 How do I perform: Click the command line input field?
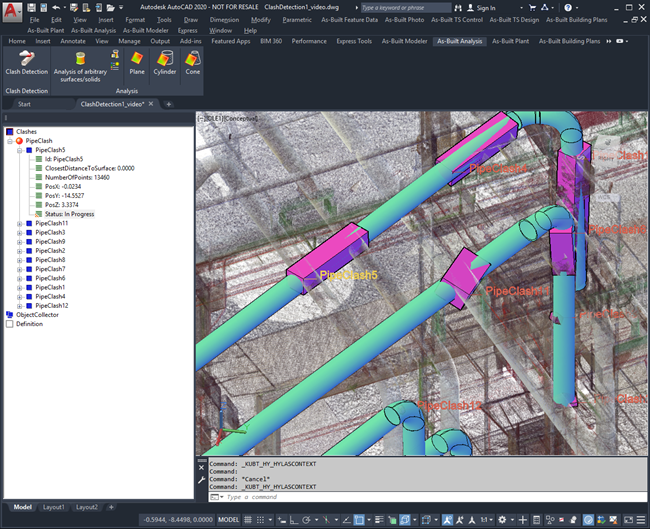(x=427, y=497)
